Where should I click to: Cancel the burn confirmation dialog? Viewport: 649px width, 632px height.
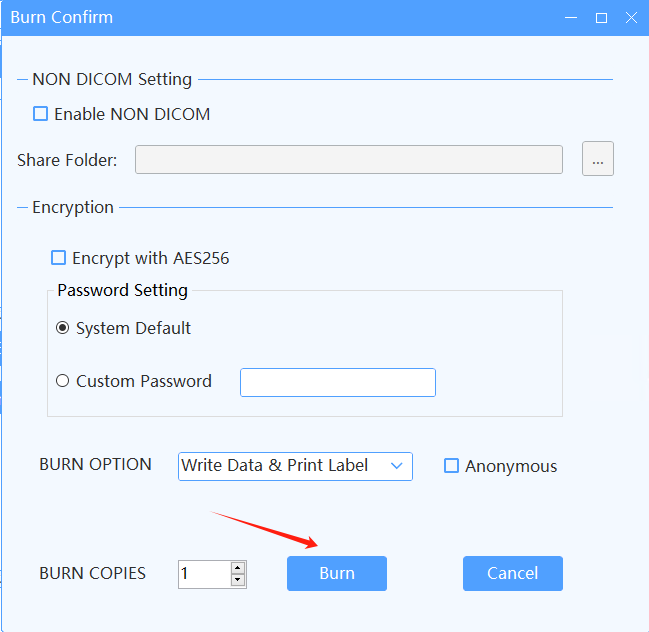coord(512,573)
